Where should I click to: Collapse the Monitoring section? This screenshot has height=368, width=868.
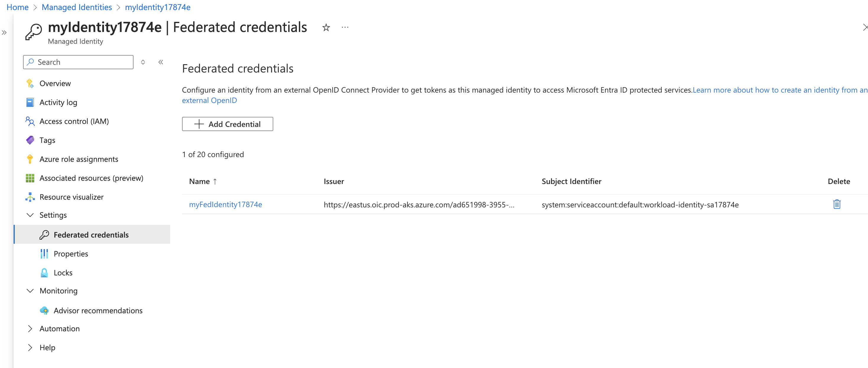tap(30, 291)
